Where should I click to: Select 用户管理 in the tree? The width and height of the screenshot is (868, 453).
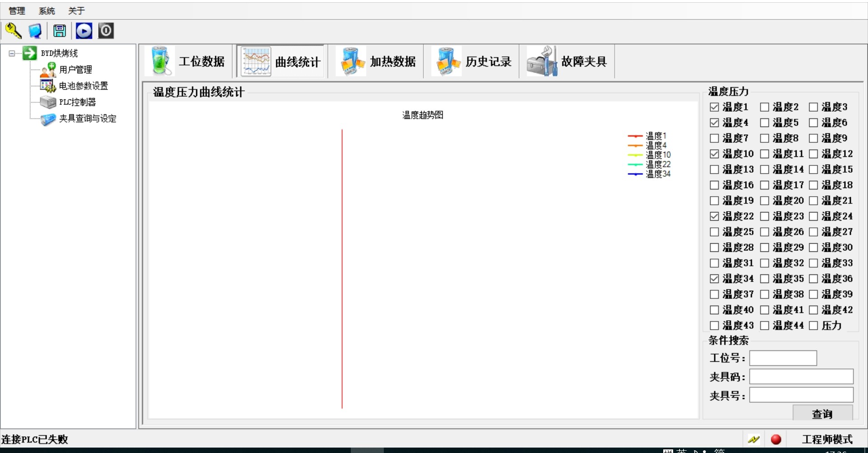(75, 70)
